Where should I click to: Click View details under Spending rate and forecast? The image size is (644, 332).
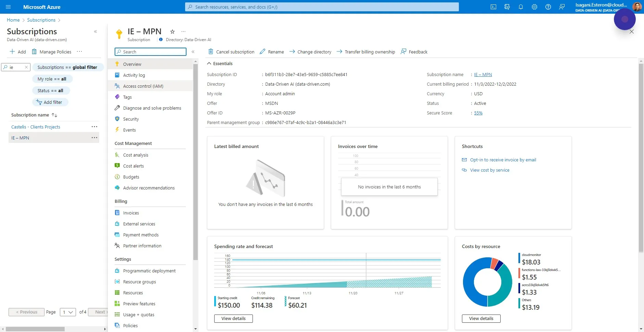(x=233, y=319)
